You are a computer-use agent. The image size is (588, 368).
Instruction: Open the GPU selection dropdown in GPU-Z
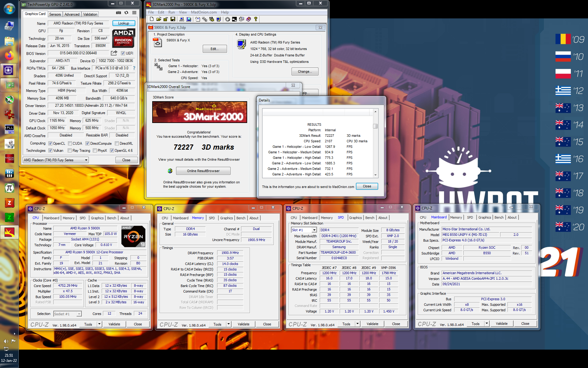tap(55, 160)
